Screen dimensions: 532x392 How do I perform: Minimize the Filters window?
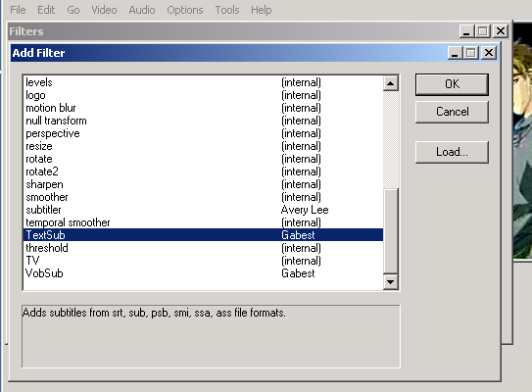[467, 31]
